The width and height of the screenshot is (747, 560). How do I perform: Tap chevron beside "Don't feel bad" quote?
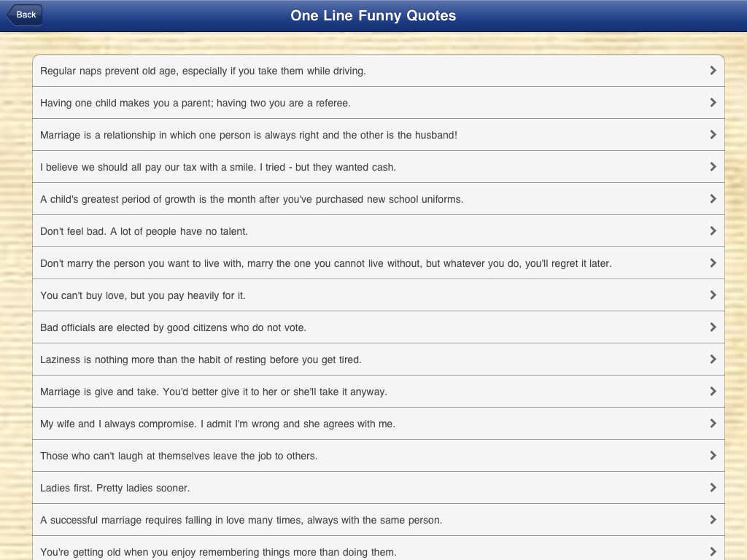pos(713,231)
